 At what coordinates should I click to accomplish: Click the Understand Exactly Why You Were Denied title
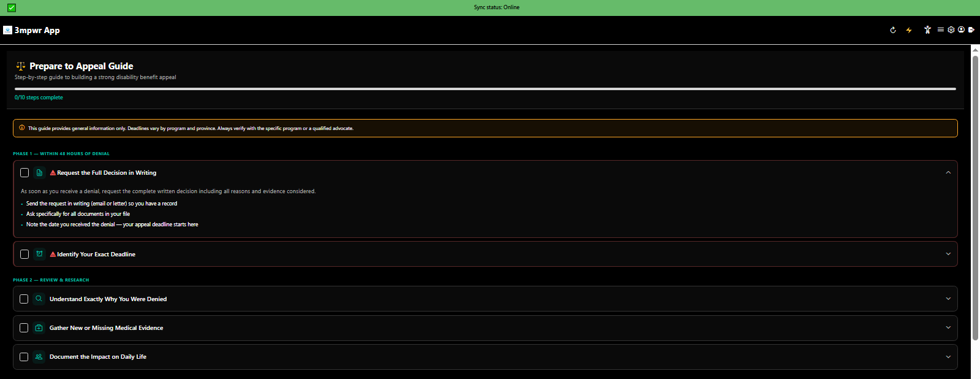[x=108, y=299]
